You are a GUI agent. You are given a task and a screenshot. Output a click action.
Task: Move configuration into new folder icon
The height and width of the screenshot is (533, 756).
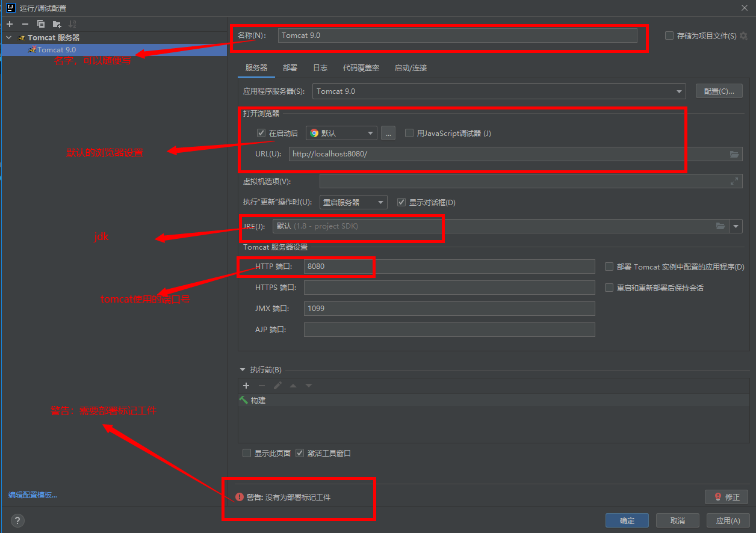click(57, 24)
